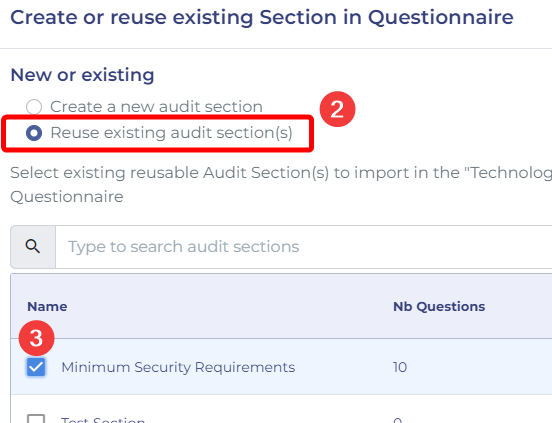Click the Test Section row name
This screenshot has width=552, height=423.
(x=103, y=419)
